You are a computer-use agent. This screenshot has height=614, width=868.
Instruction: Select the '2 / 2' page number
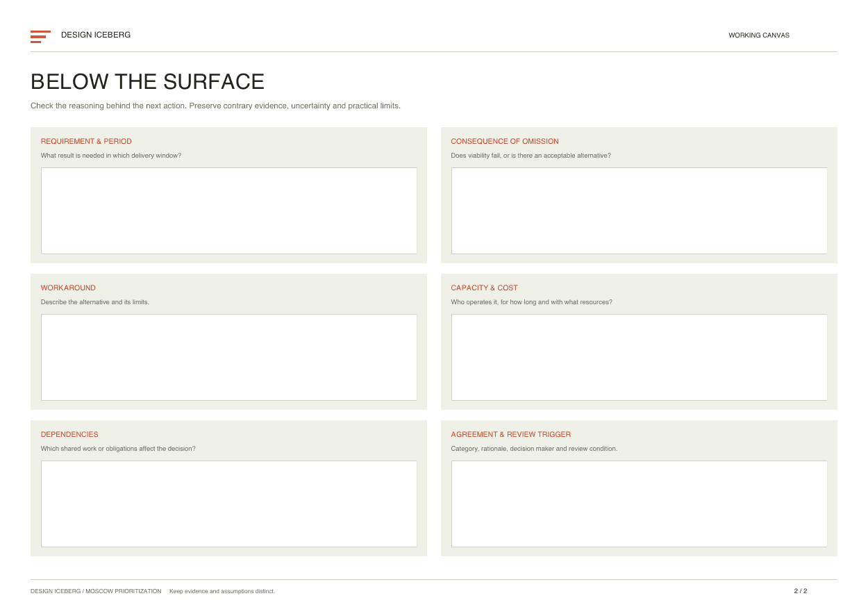coord(801,591)
